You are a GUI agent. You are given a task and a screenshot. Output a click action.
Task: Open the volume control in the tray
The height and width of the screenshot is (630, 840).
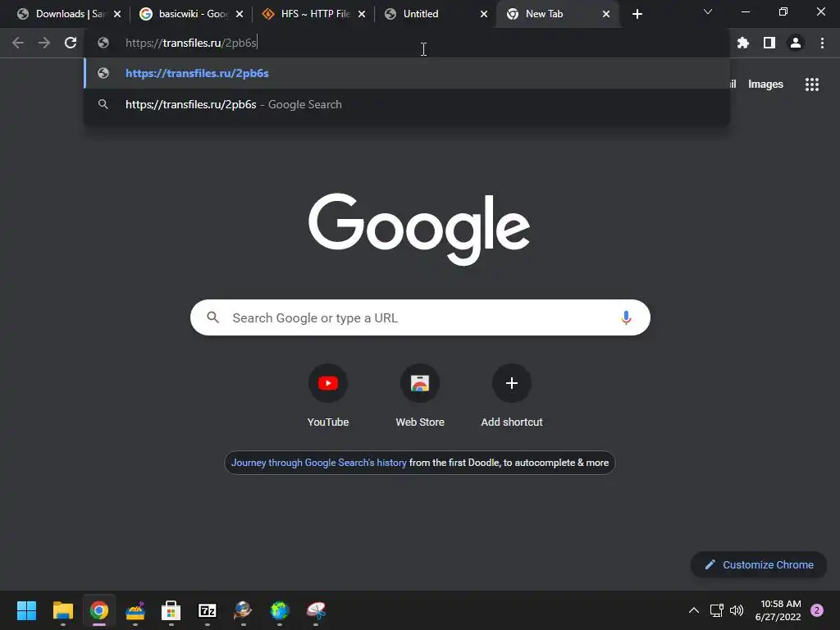pyautogui.click(x=737, y=610)
